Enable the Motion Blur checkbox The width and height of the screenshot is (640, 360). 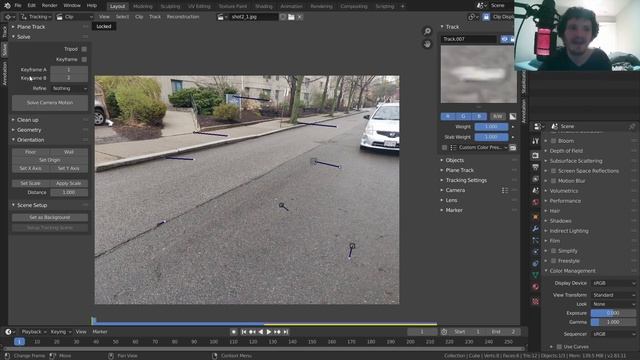pyautogui.click(x=554, y=181)
